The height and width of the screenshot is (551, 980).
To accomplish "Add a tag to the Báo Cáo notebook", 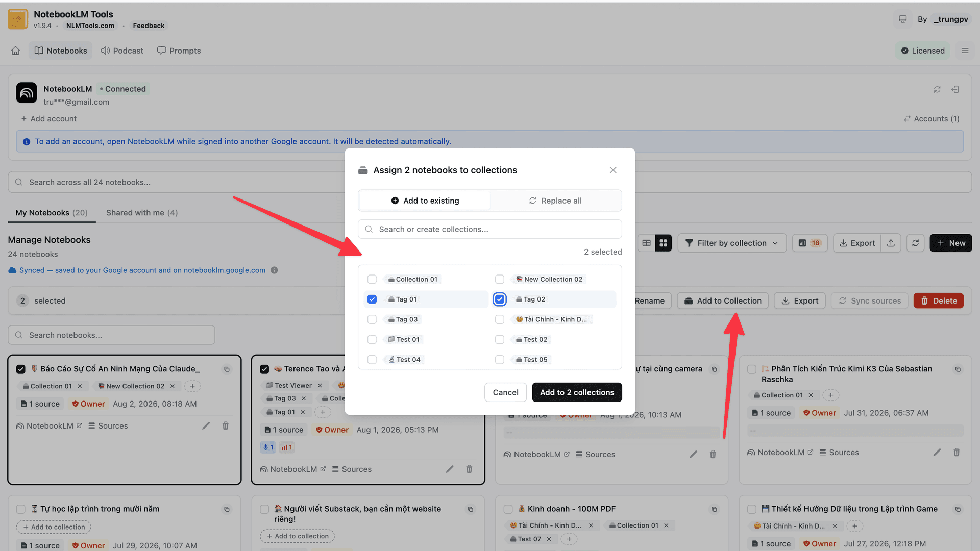I will [192, 386].
